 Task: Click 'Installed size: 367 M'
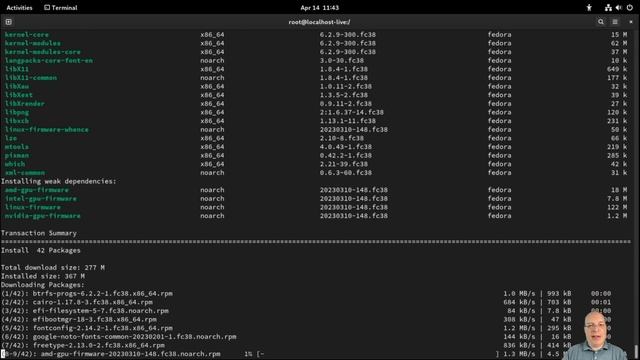42,276
